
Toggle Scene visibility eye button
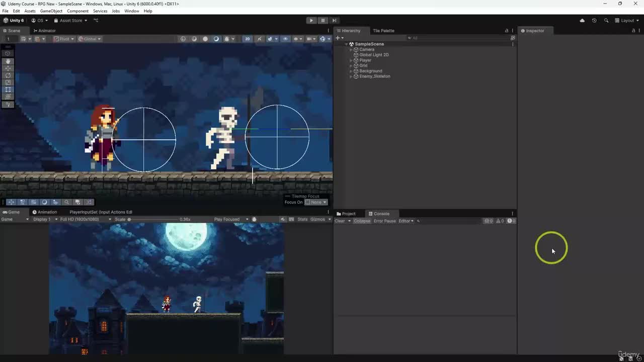285,39
